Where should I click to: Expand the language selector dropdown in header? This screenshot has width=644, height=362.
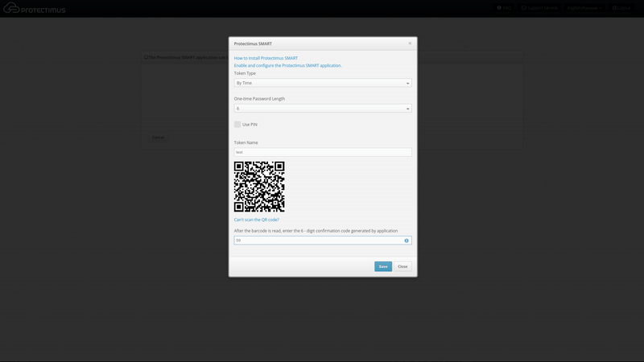coord(584,8)
